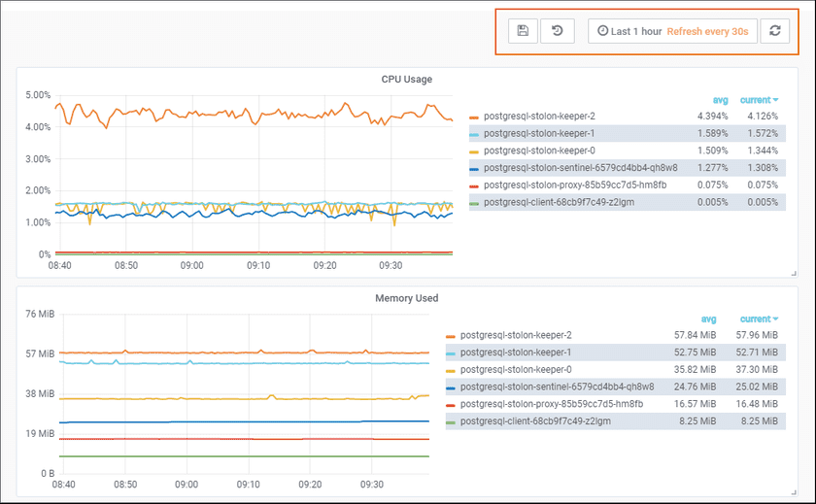Click postgresql-client current value in CPU Usage legend

point(762,202)
